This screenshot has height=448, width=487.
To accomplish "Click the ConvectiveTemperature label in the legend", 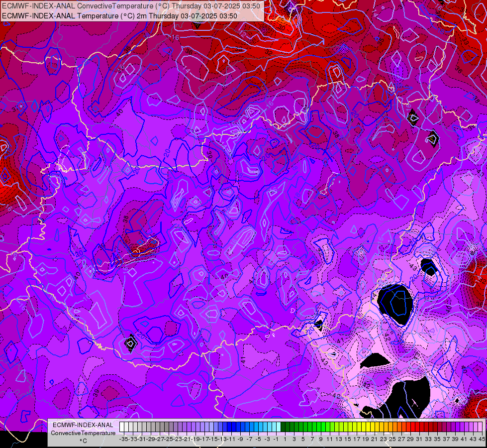I will pyautogui.click(x=83, y=433).
